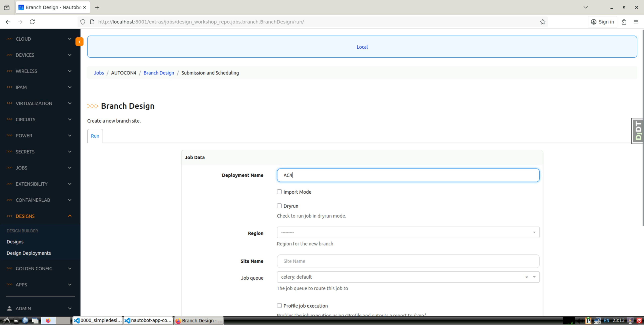Reload the current browser page
644x325 pixels.
[32, 22]
